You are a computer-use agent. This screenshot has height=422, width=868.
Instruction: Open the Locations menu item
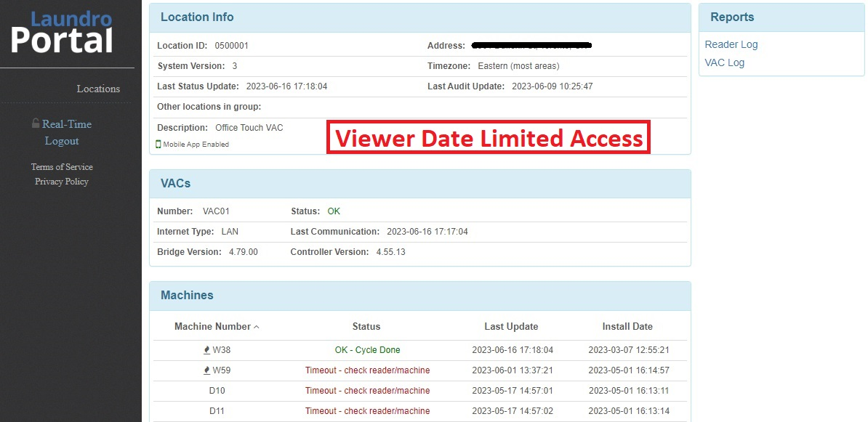click(98, 89)
